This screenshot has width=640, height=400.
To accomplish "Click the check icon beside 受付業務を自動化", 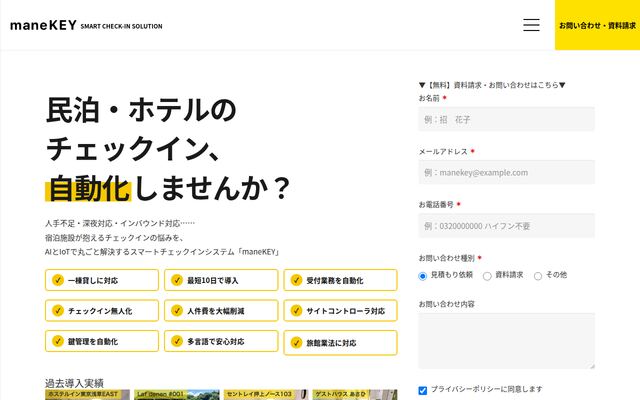I will (x=296, y=280).
